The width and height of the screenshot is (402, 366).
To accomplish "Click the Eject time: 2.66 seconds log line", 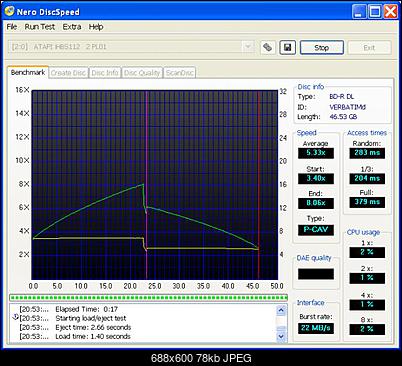I will click(93, 327).
